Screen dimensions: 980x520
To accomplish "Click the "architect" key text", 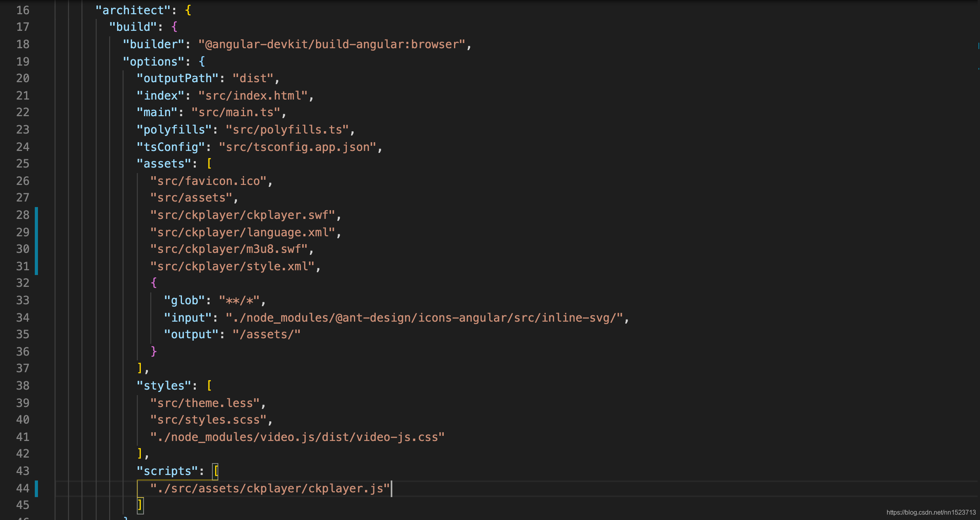I will click(133, 10).
